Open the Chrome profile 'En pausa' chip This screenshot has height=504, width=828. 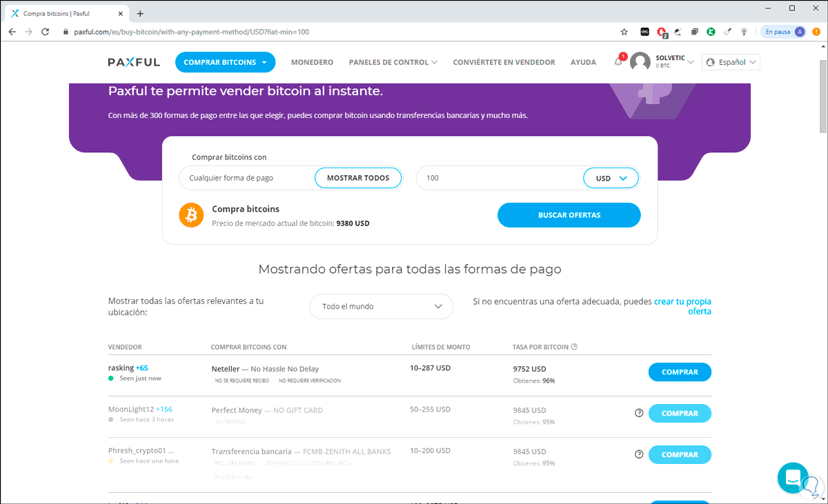pyautogui.click(x=784, y=32)
